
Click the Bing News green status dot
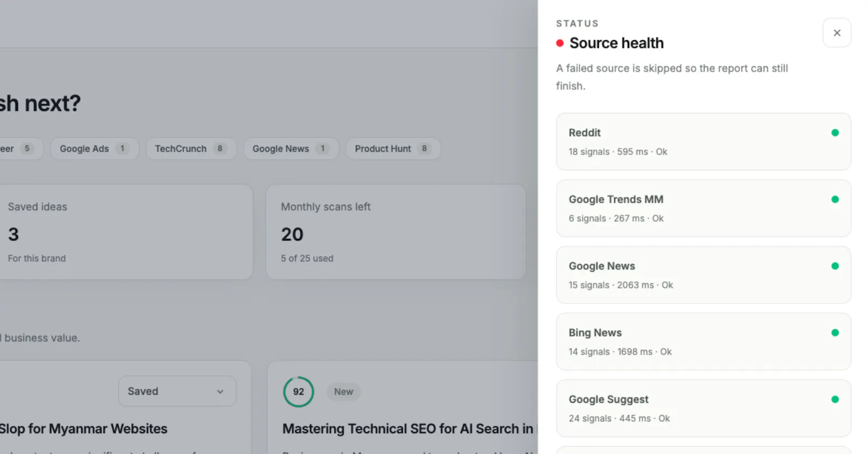pyautogui.click(x=835, y=332)
